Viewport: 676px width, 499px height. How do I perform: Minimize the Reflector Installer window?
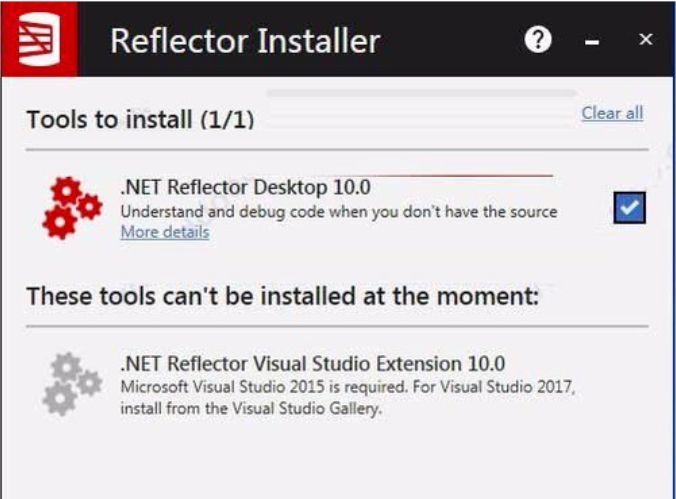pos(592,42)
